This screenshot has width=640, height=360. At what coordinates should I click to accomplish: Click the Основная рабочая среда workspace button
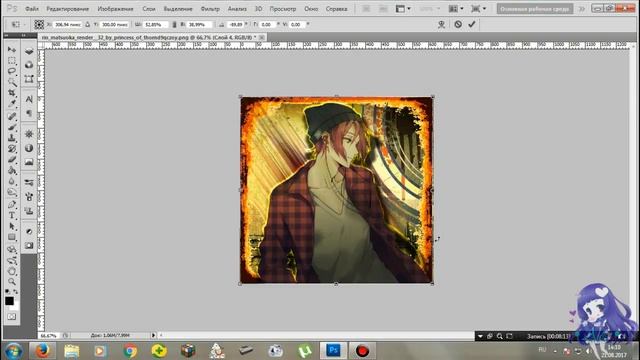[x=535, y=9]
